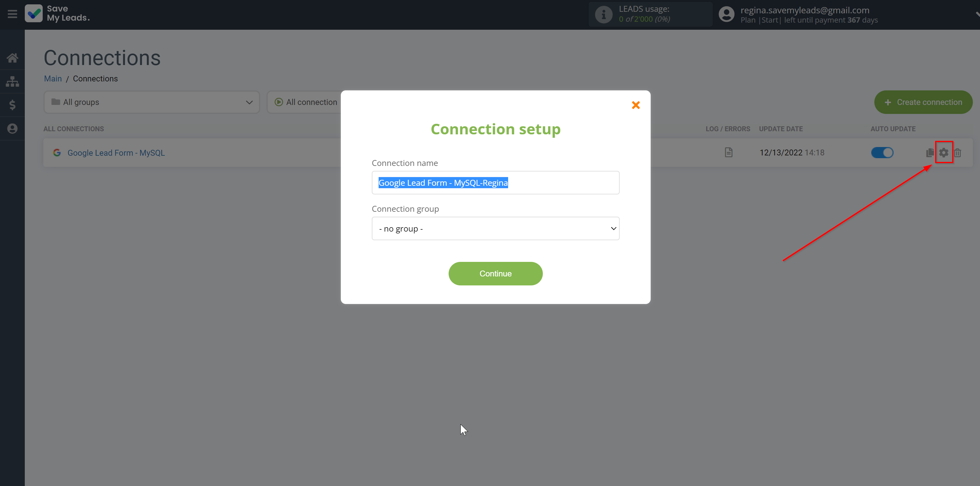Screen dimensions: 980x486
Task: Click the Save My Leads logo
Action: pyautogui.click(x=57, y=13)
